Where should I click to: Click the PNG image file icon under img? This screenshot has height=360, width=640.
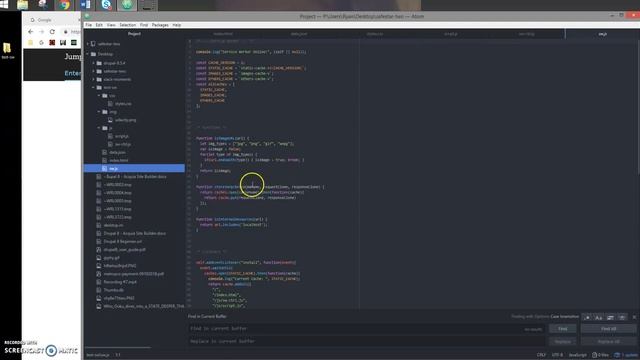[110, 120]
